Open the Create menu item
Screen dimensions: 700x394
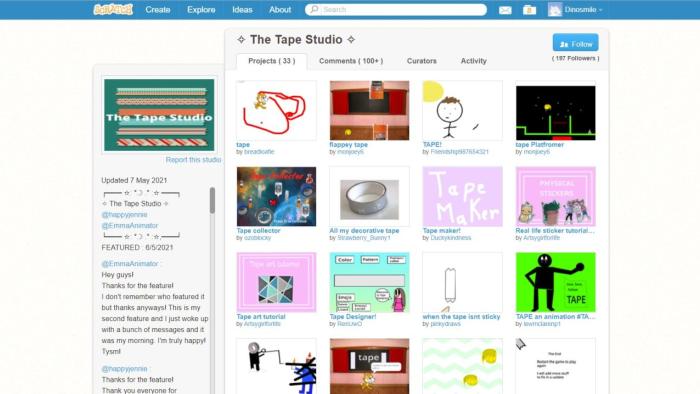(158, 9)
